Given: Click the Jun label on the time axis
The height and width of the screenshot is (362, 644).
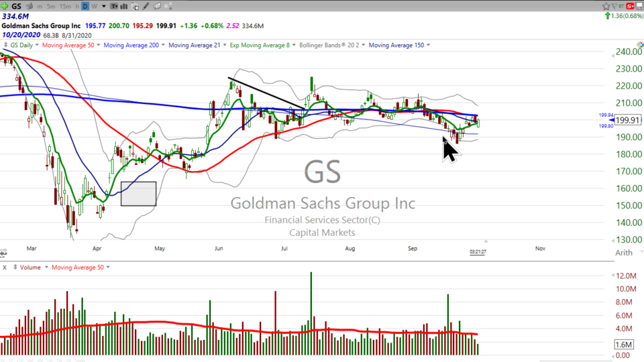Looking at the screenshot, I should pos(219,248).
